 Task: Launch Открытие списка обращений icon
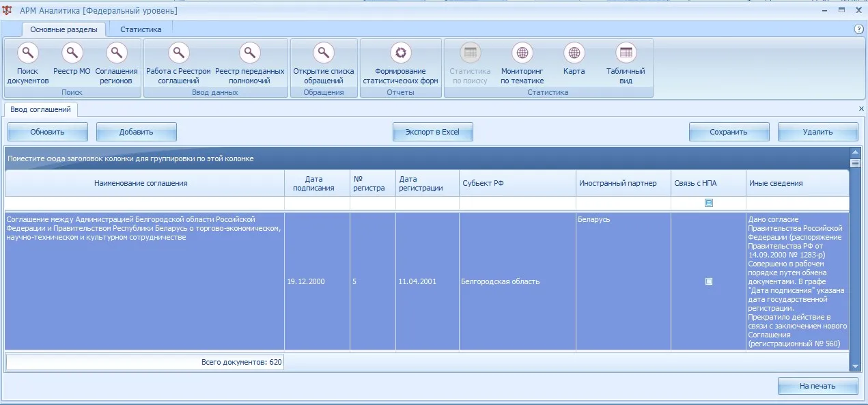(324, 53)
